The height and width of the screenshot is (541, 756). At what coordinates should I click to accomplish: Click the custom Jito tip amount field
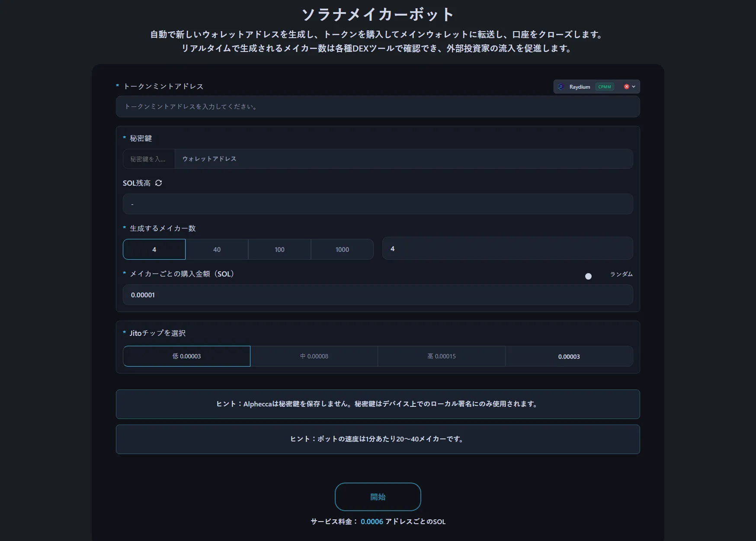point(569,356)
